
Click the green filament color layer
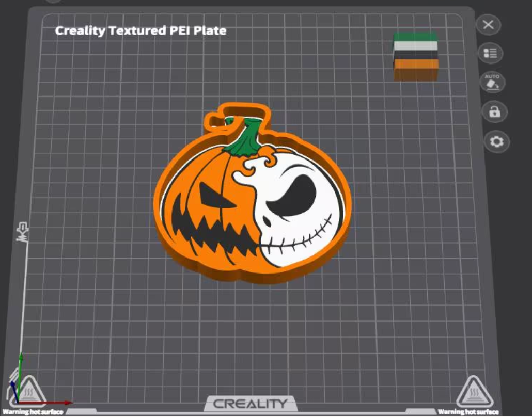(415, 37)
